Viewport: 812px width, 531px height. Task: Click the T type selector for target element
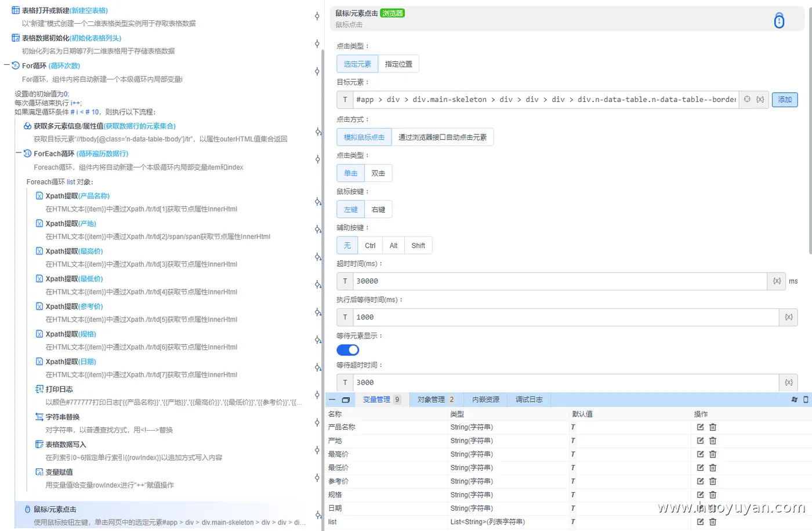pyautogui.click(x=345, y=100)
